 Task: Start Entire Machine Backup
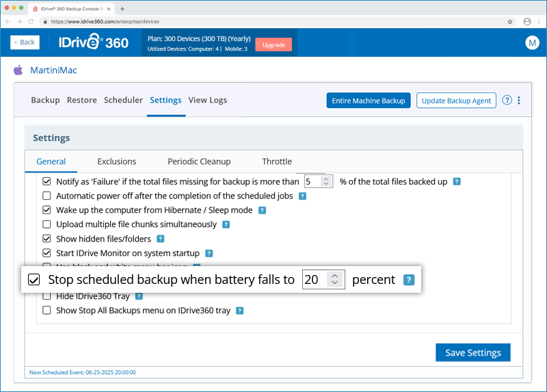(x=369, y=101)
